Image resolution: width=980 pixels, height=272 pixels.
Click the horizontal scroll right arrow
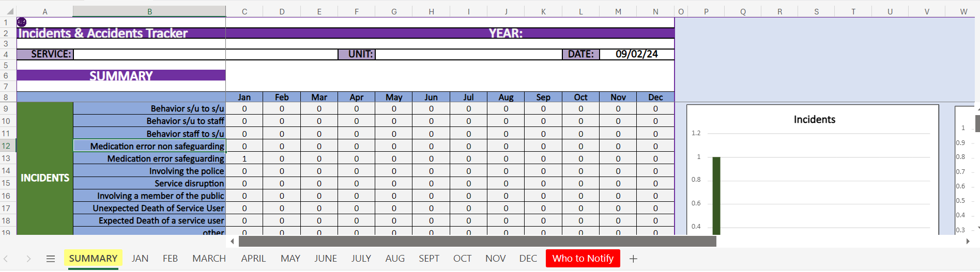[x=968, y=241]
